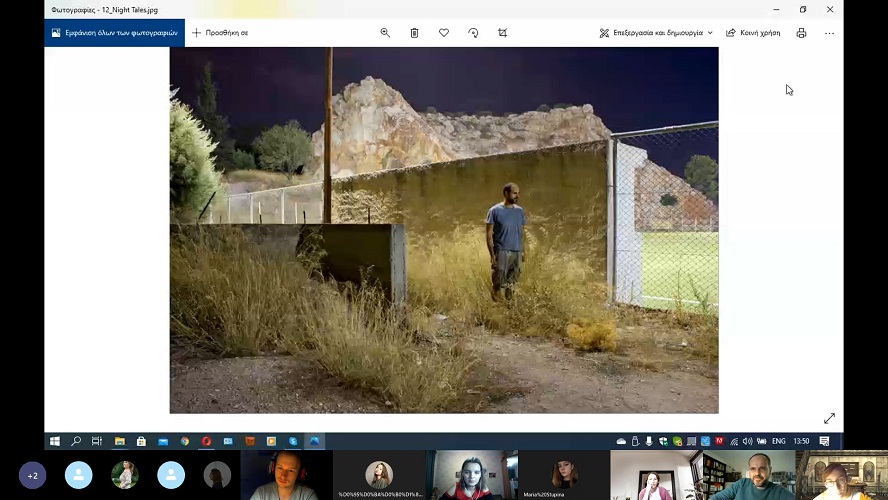Print the photo using the printer icon

point(801,33)
